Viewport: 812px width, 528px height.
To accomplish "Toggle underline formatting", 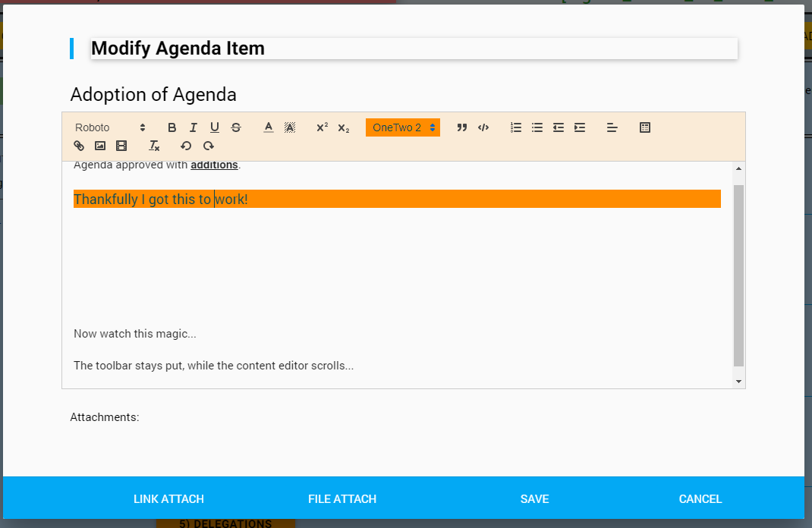I will 215,127.
